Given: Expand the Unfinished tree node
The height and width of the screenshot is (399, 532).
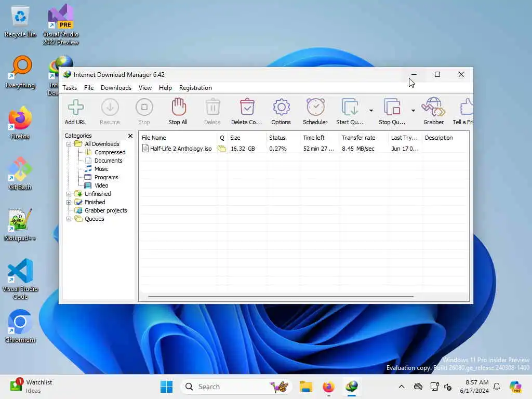Looking at the screenshot, I should pos(69,194).
